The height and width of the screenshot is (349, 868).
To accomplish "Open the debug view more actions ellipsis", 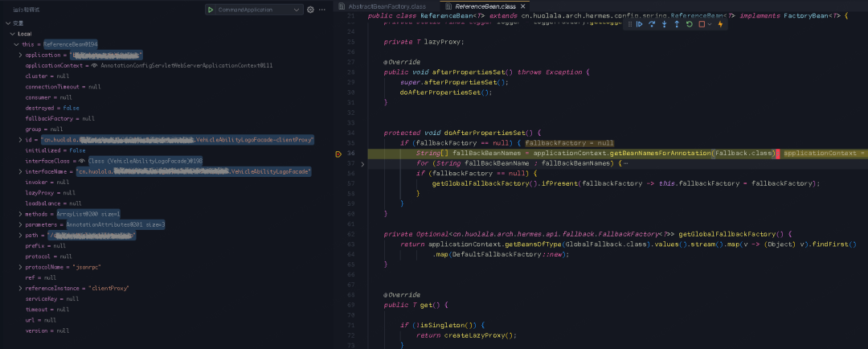I will tap(321, 10).
